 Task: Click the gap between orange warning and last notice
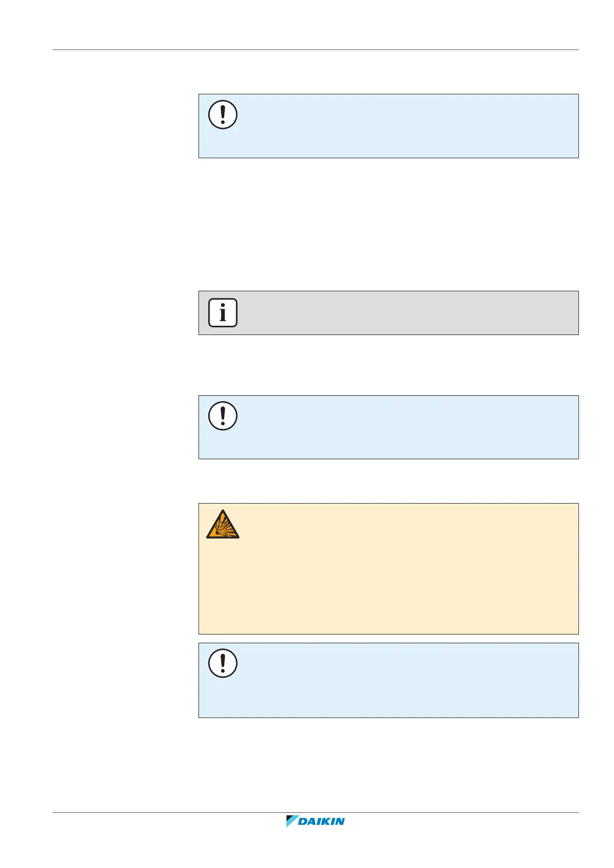pos(388,639)
